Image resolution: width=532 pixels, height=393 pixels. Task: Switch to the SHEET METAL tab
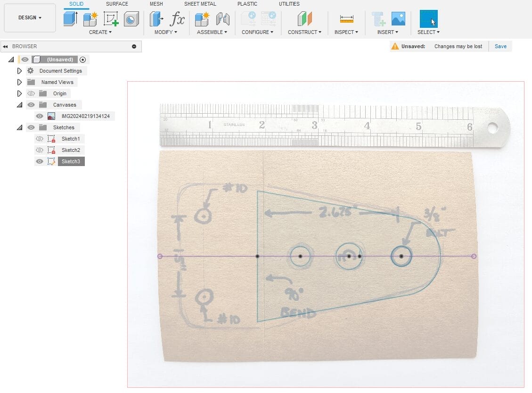[200, 4]
